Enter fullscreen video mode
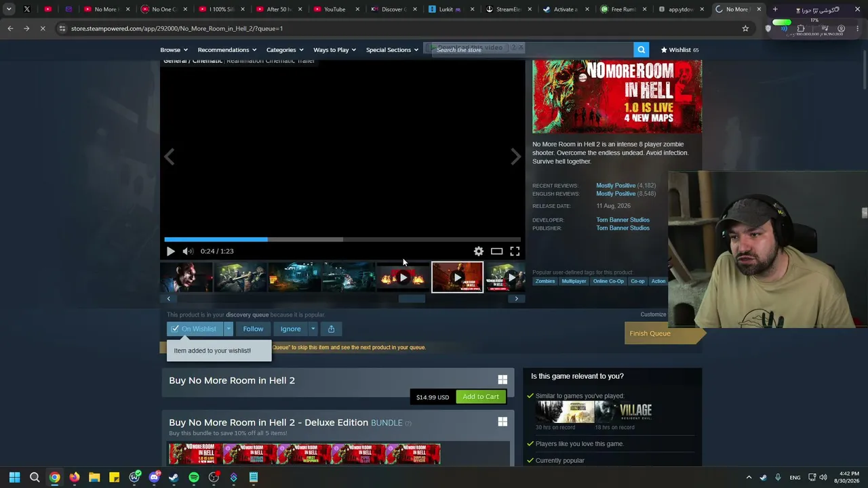 pyautogui.click(x=515, y=251)
